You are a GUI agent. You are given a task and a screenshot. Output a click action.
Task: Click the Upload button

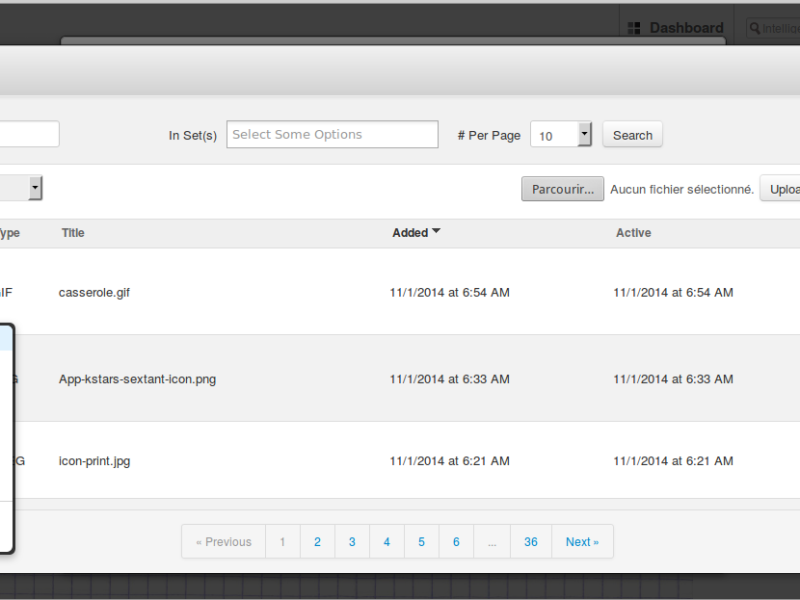pos(781,189)
